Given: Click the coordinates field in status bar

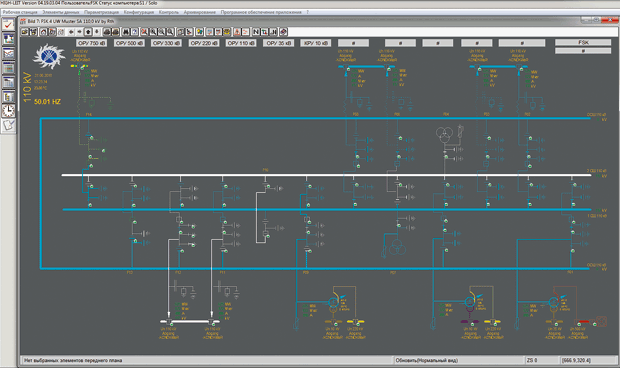Looking at the screenshot, I should click(x=587, y=360).
